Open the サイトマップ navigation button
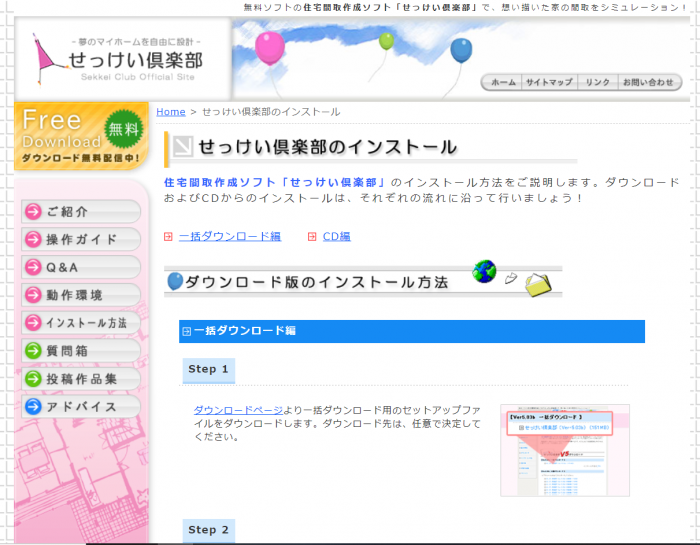This screenshot has width=700, height=545. point(549,82)
